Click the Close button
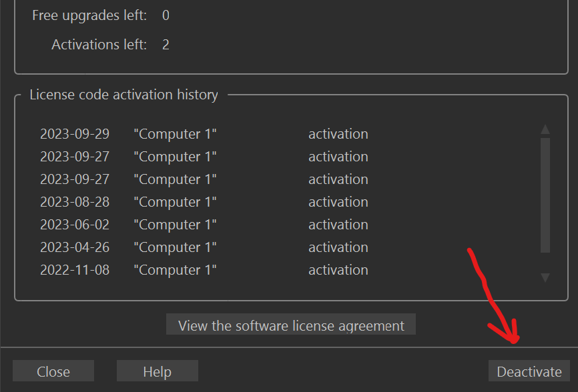The height and width of the screenshot is (392, 578). (53, 371)
